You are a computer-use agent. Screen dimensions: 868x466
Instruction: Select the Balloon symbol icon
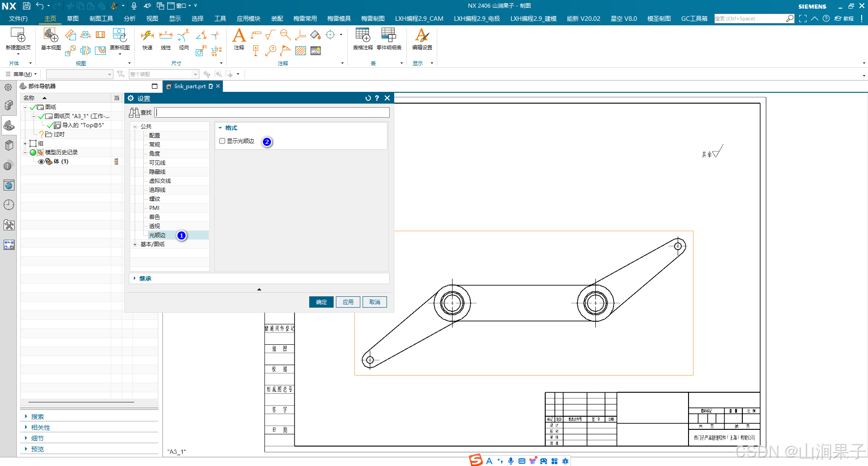(x=271, y=51)
